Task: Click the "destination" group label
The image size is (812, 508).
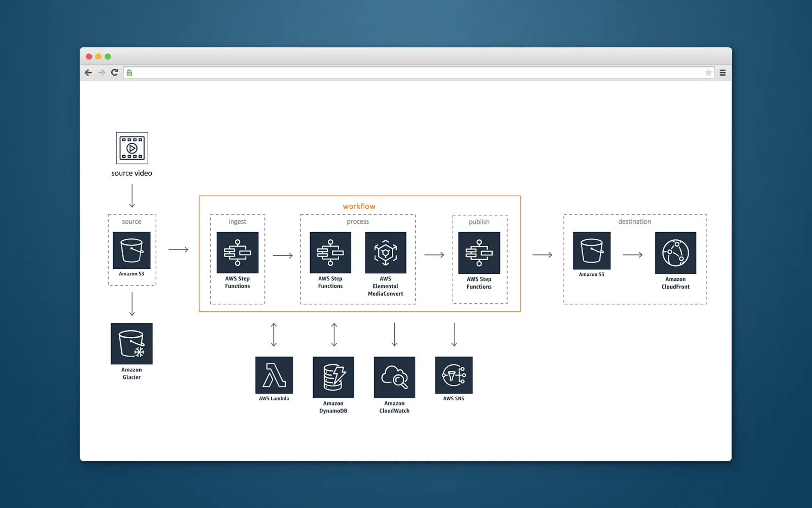Action: [x=634, y=221]
